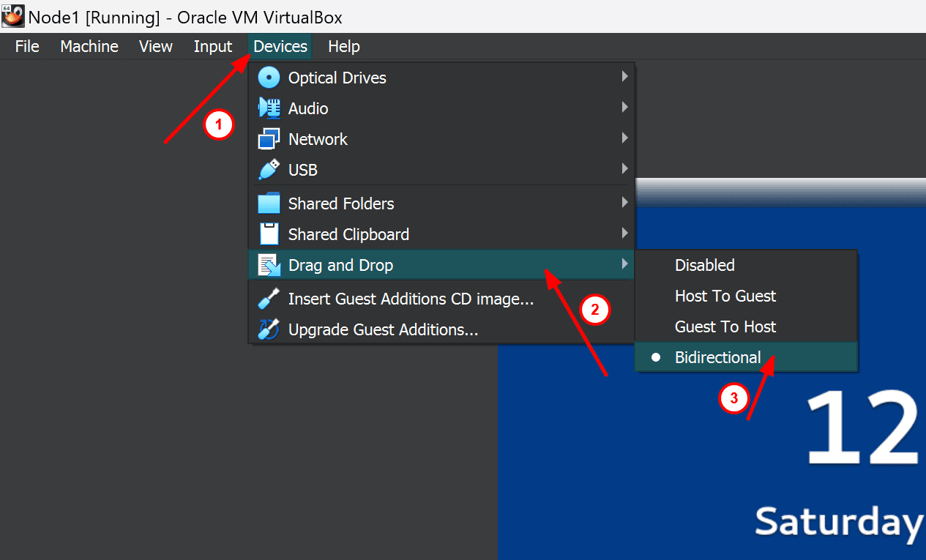Viewport: 926px width, 560px height.
Task: Open Shared Folders via its folder icon
Action: [269, 203]
